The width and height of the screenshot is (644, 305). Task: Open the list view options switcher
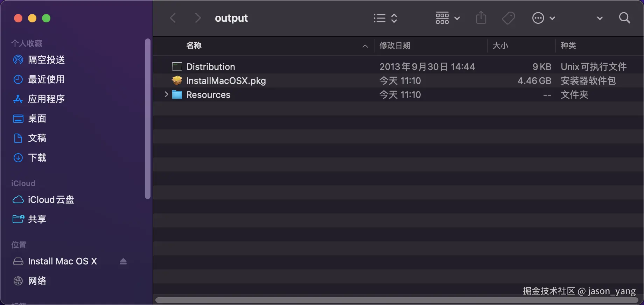click(x=385, y=18)
